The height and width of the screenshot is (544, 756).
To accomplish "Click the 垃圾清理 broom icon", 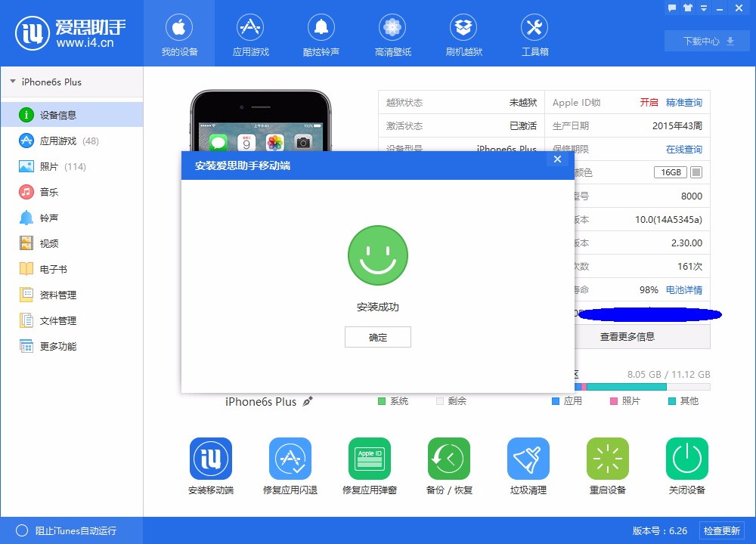I will [528, 458].
